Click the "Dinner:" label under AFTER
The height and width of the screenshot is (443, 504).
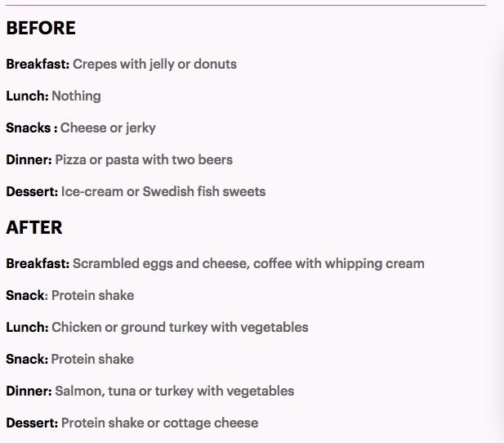[x=29, y=391]
